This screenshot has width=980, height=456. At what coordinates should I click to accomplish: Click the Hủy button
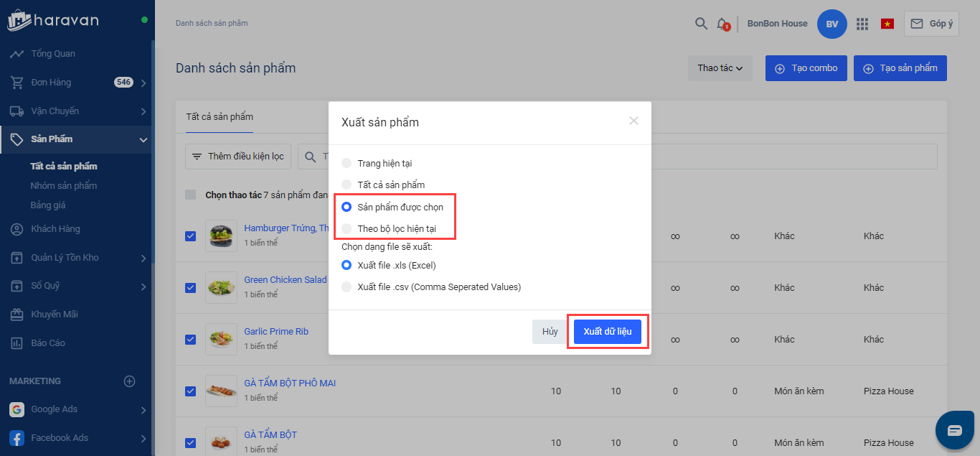click(550, 332)
